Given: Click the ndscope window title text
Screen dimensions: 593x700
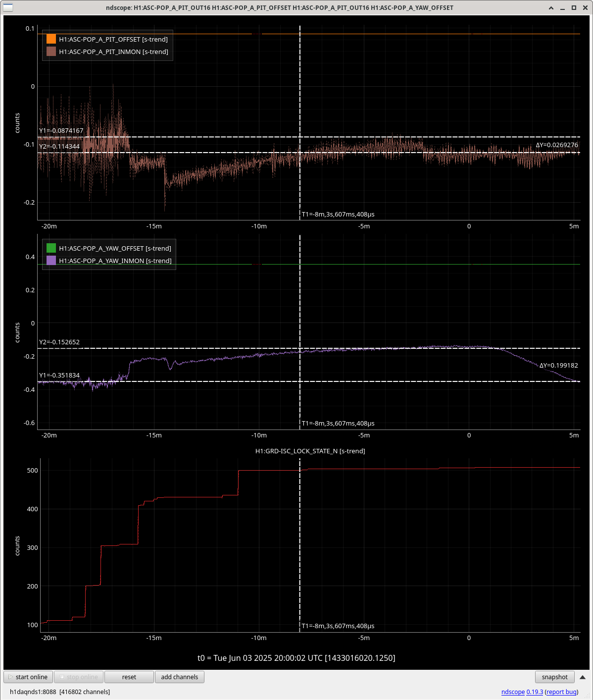Looking at the screenshot, I should tap(280, 7).
